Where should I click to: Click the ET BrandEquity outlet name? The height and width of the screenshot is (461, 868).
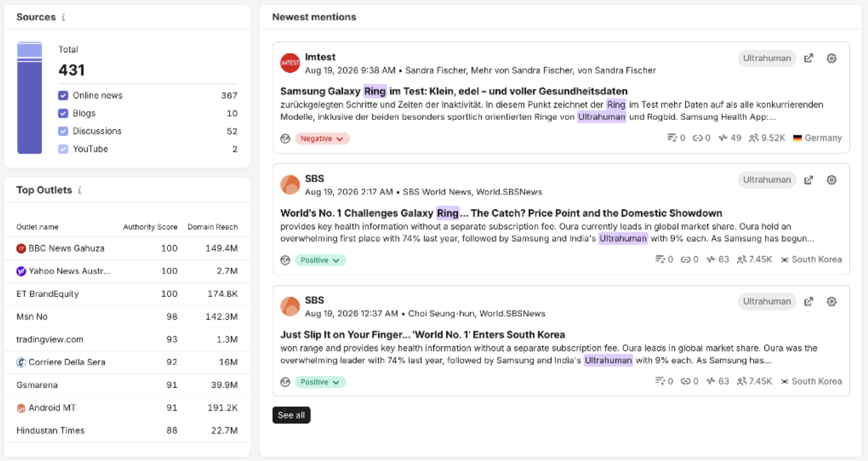48,294
